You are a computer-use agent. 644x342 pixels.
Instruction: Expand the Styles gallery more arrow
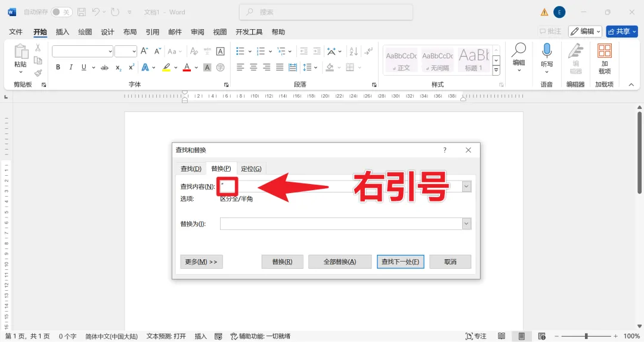(x=496, y=71)
